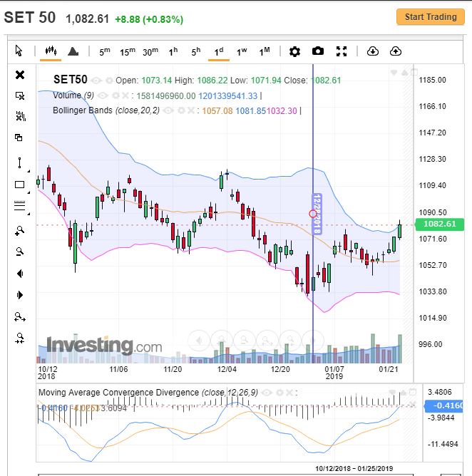Switch to 30m timeframe
Screen dimensions: 472x476
(x=150, y=51)
